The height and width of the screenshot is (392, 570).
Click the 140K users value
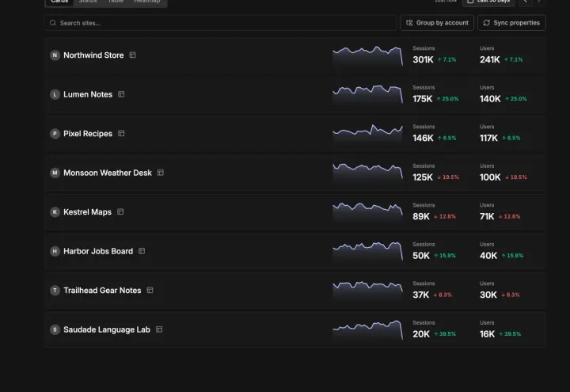click(x=490, y=99)
